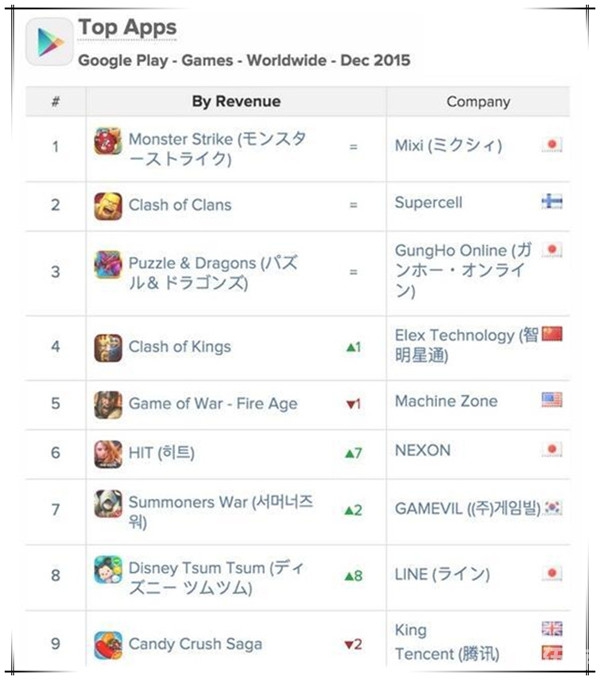Viewport: 600px width, 680px height.
Task: Open the Disney Tsum Tsum icon
Action: (108, 569)
